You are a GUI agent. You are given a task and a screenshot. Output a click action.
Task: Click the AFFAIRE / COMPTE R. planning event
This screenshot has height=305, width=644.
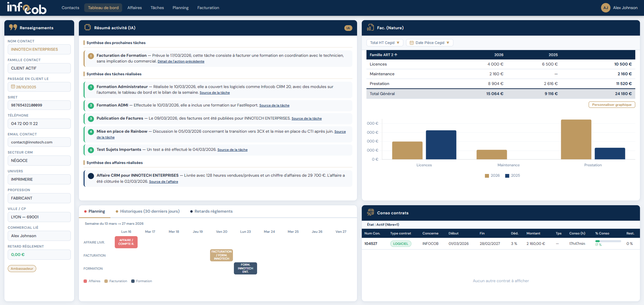coord(126,242)
